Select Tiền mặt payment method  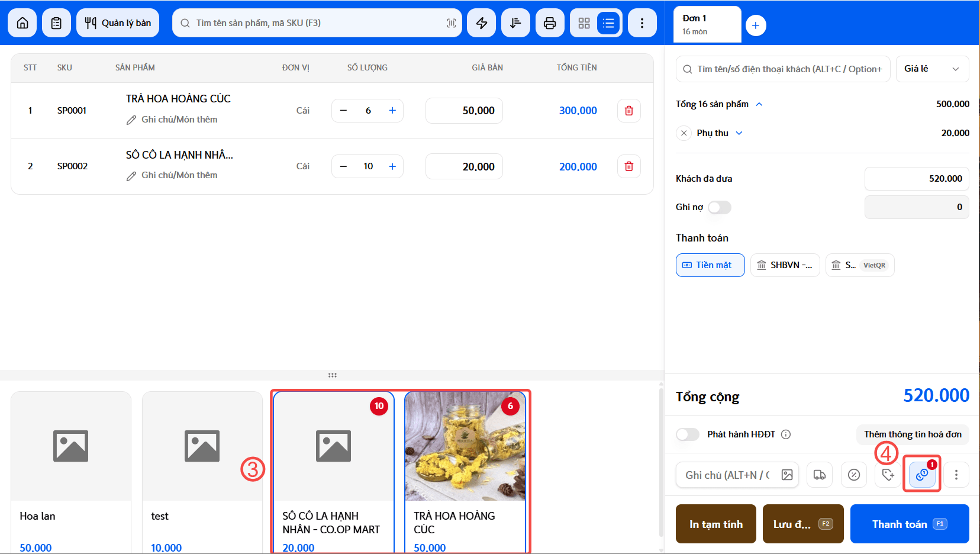710,265
